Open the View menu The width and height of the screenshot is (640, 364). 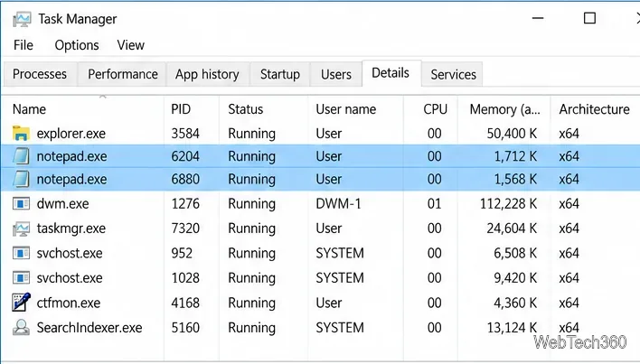tap(130, 45)
